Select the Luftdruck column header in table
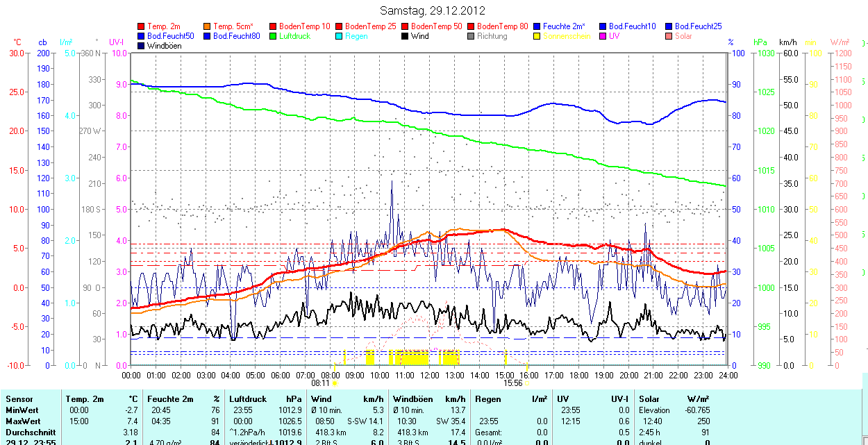868x445 pixels. point(247,399)
